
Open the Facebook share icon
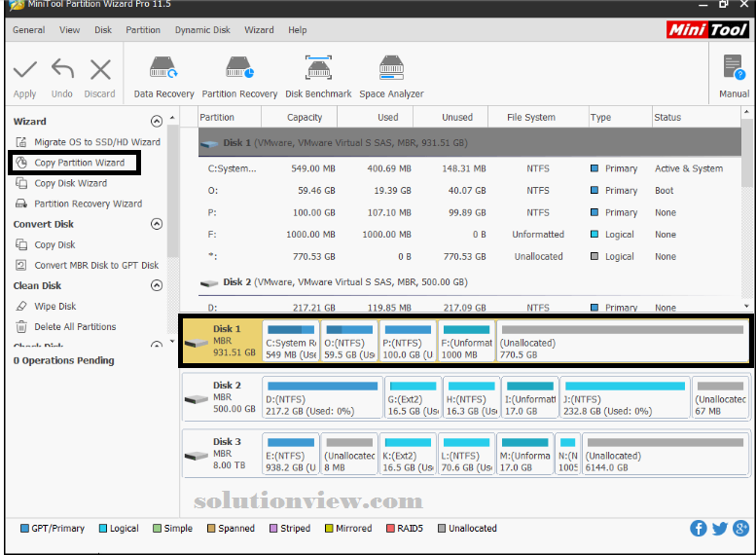pyautogui.click(x=699, y=528)
